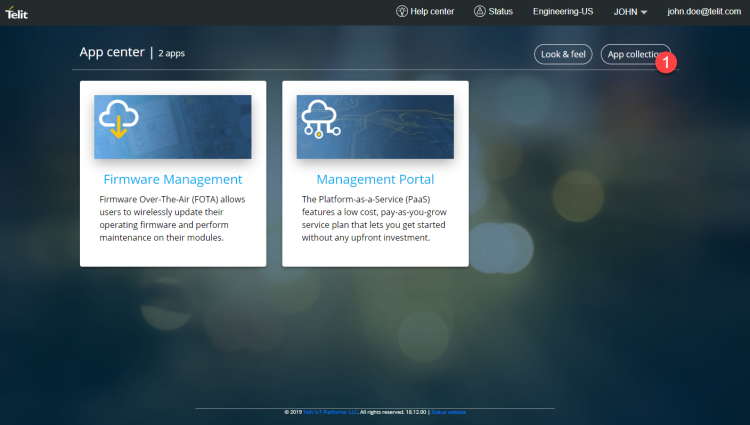
Task: Select the Platform-as-a-Service description text
Action: click(374, 218)
